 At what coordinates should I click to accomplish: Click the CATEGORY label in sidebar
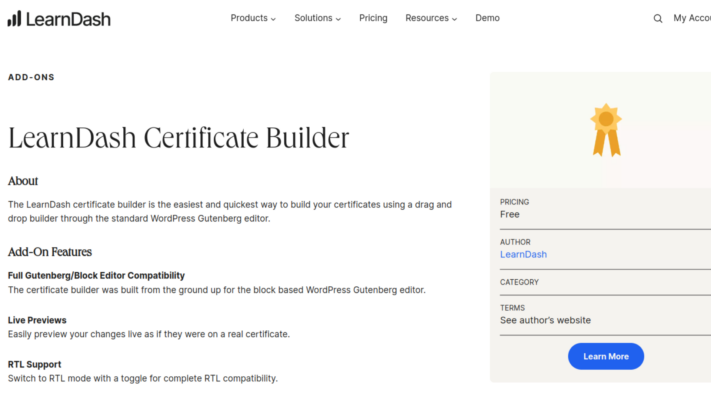tap(519, 282)
